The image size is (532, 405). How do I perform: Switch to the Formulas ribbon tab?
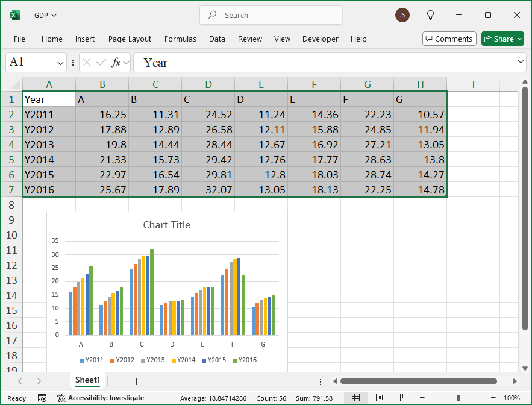click(x=180, y=39)
